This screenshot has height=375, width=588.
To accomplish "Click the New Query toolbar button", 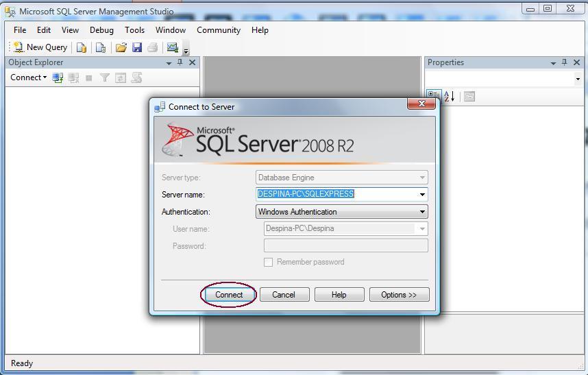I will 40,47.
